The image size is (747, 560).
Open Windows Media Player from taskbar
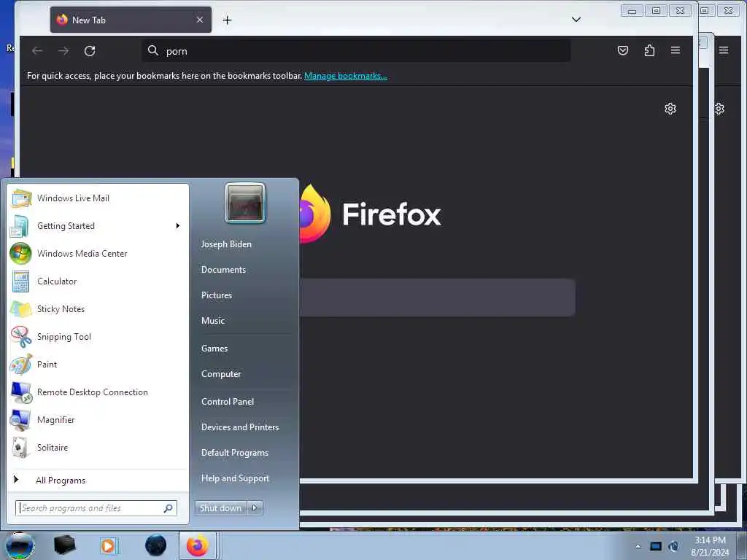pyautogui.click(x=108, y=545)
